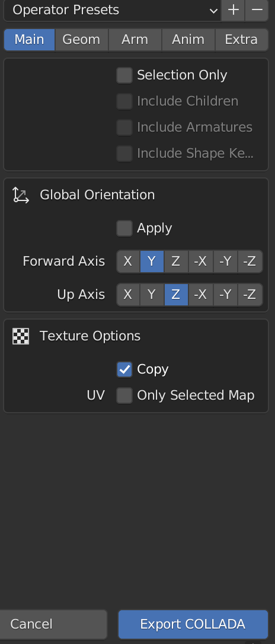
Task: Enable the Selection Only checkbox
Action: click(x=124, y=75)
